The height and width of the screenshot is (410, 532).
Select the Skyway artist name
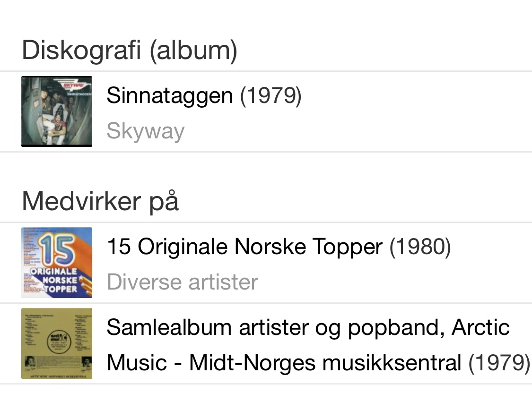(145, 131)
